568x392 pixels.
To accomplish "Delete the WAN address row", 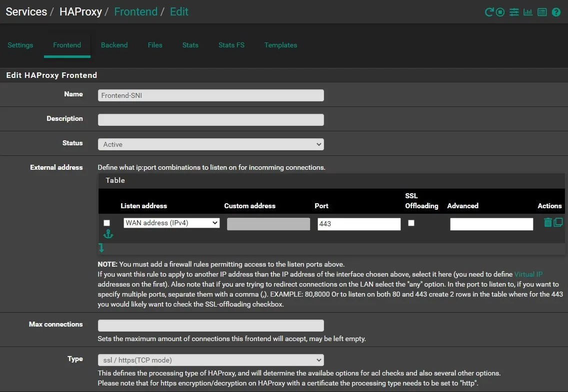I will (548, 223).
